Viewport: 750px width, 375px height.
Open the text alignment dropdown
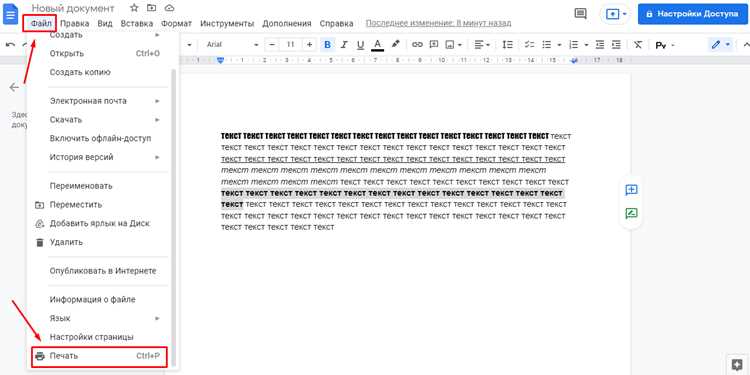click(x=482, y=44)
